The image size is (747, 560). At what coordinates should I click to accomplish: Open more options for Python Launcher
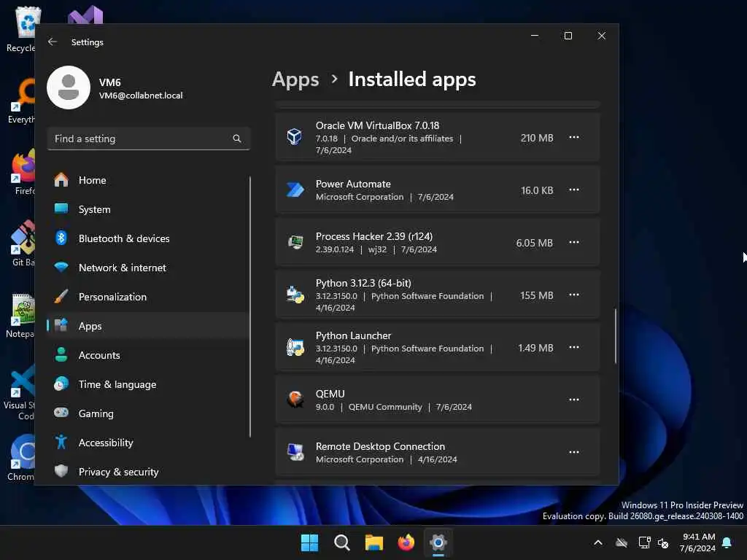tap(574, 347)
